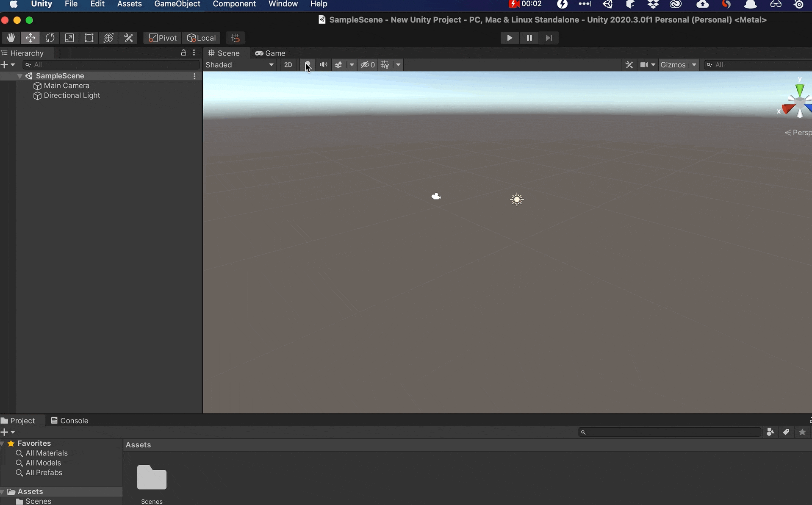The width and height of the screenshot is (812, 505).
Task: Open the Component menu
Action: point(234,4)
